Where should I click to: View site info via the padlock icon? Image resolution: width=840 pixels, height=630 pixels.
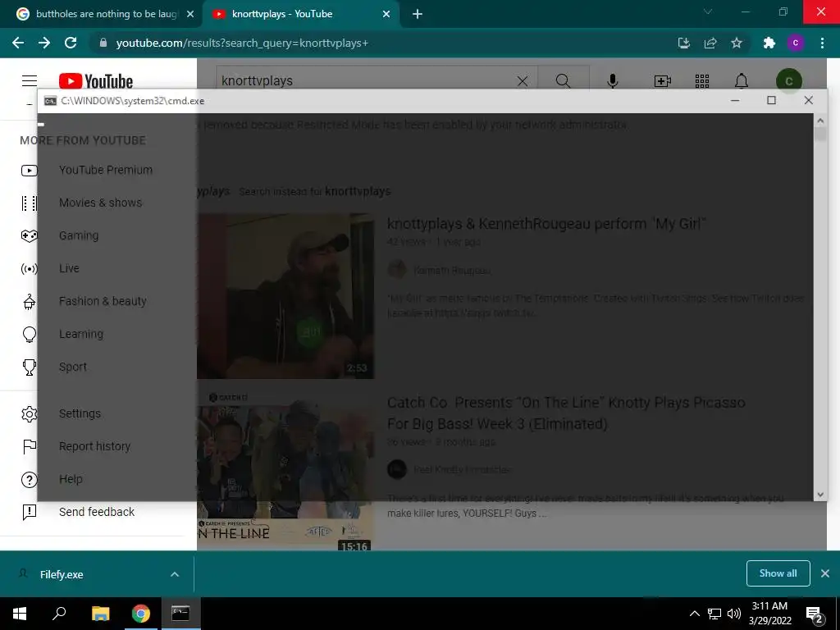103,43
